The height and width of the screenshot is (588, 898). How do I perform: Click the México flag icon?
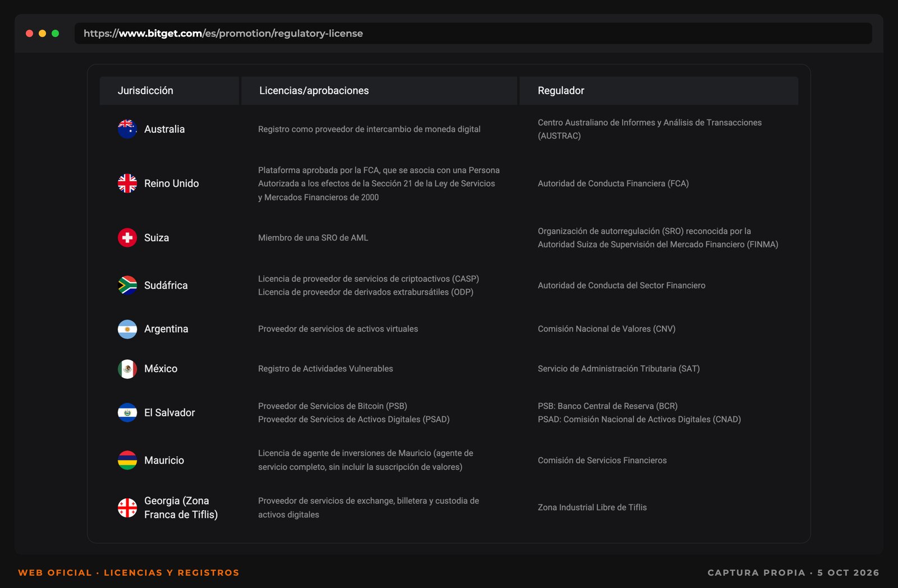[127, 369]
